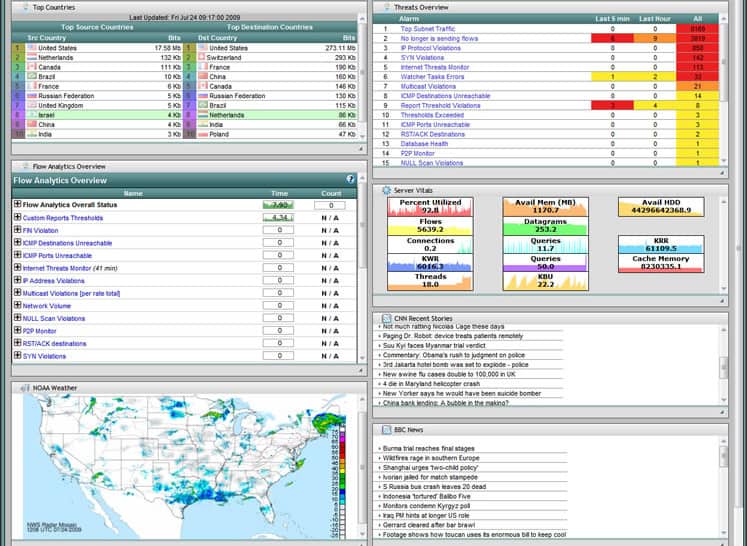747x546 pixels.
Task: Expand ICMP Destinations Unreachable analytics row
Action: click(x=18, y=242)
